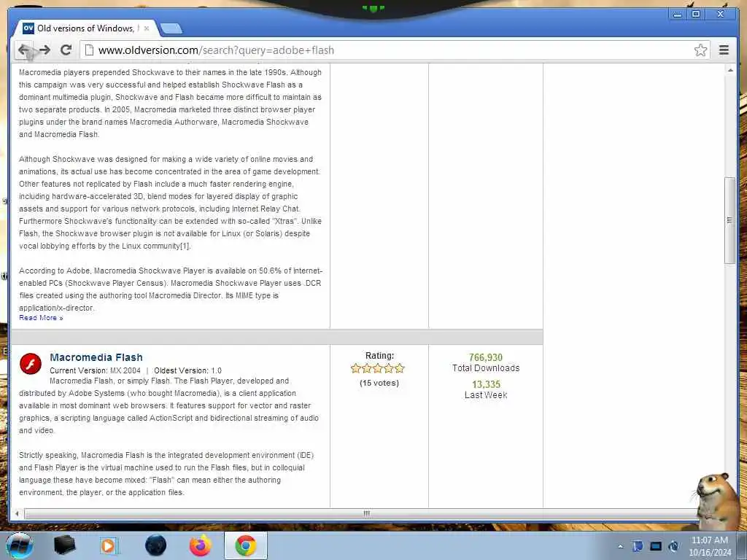The height and width of the screenshot is (560, 747).
Task: Click the browser Forward arrow
Action: point(44,50)
